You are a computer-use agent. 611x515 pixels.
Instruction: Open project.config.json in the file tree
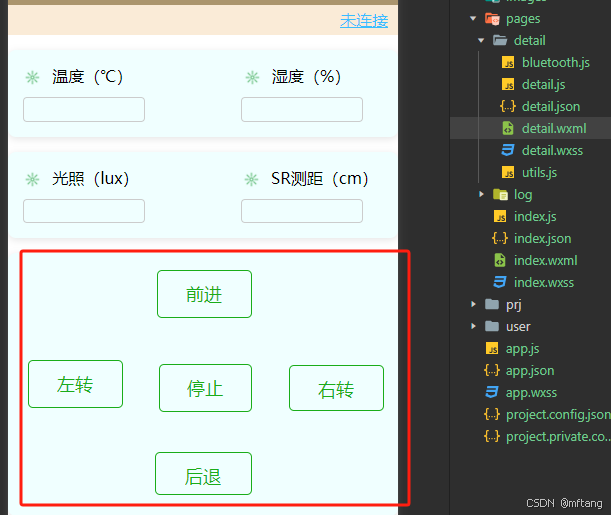pyautogui.click(x=558, y=415)
